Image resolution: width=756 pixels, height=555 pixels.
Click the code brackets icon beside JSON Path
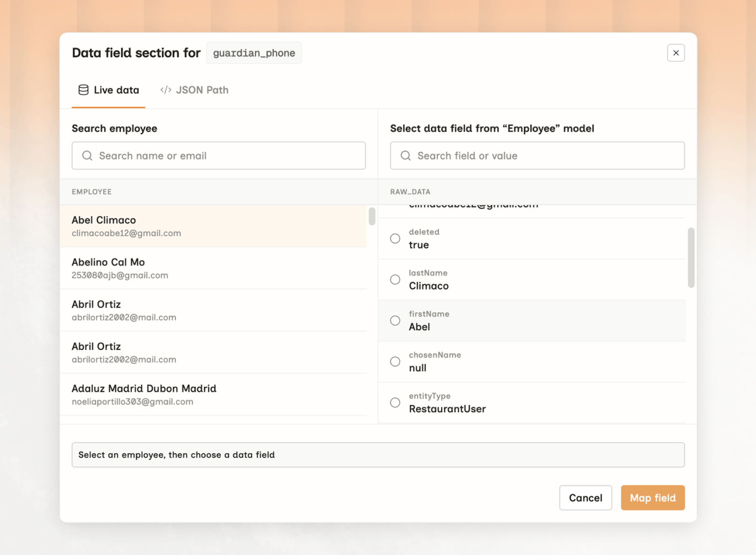point(166,90)
